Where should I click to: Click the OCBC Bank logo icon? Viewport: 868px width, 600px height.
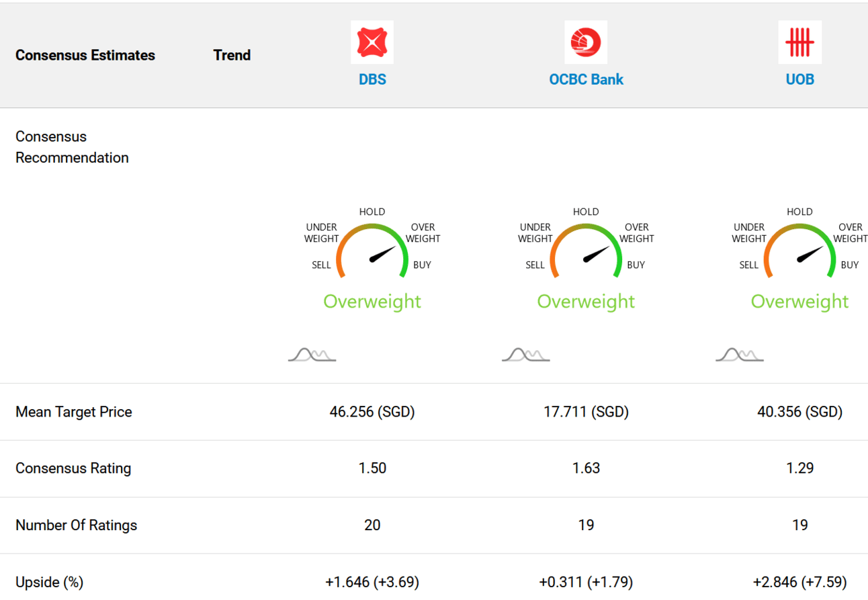(586, 42)
